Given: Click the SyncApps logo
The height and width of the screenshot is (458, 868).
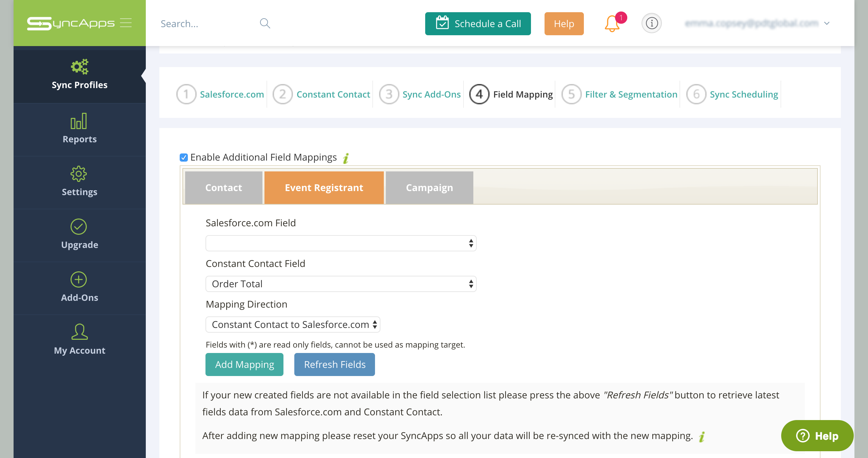Looking at the screenshot, I should [x=71, y=23].
